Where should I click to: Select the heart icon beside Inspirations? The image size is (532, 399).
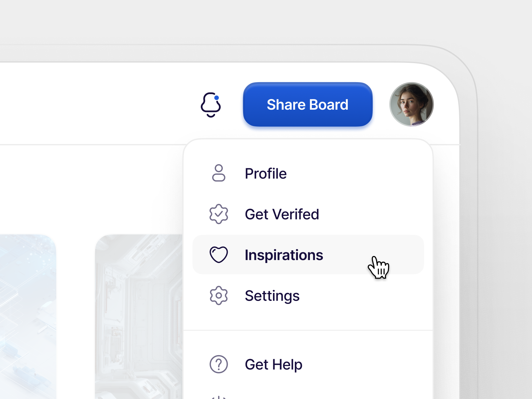click(219, 255)
